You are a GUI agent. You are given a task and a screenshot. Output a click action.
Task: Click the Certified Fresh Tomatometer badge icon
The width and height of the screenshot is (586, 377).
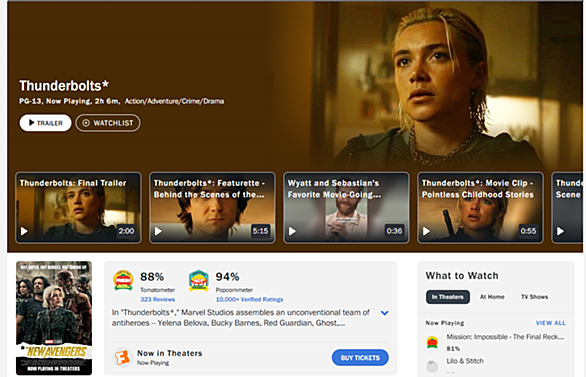coord(123,280)
